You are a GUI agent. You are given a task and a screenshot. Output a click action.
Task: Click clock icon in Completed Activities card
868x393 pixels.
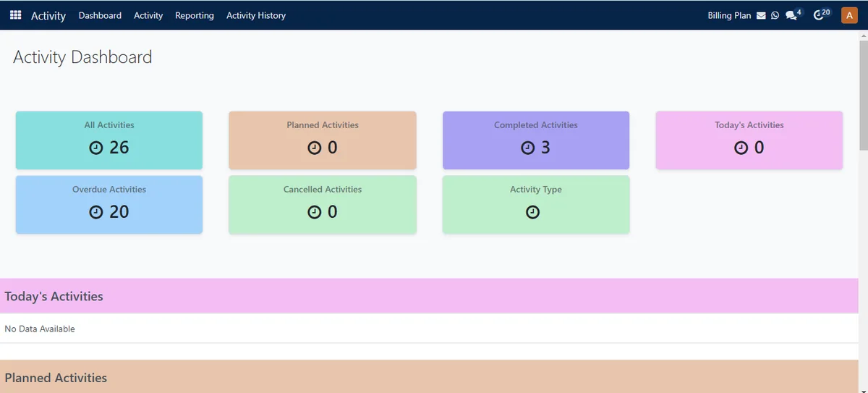pyautogui.click(x=528, y=148)
